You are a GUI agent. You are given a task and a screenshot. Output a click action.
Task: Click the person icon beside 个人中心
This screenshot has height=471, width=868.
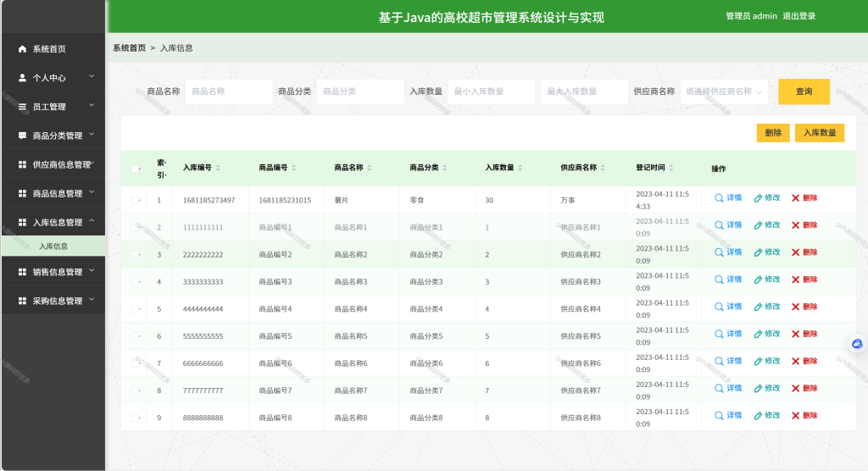22,77
